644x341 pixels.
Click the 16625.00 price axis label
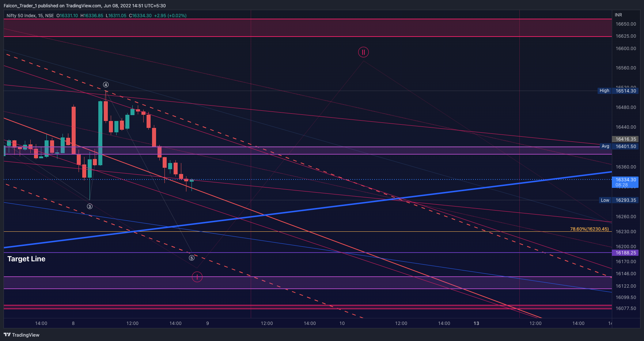[626, 36]
